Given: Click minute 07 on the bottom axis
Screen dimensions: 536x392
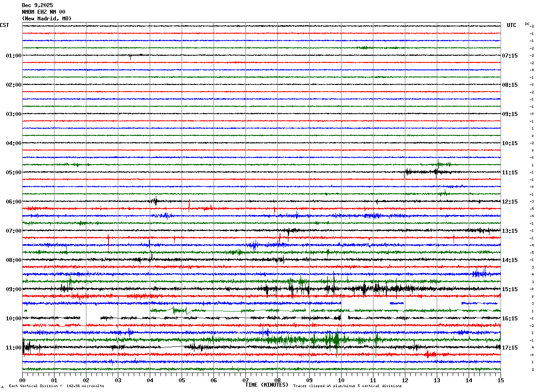Looking at the screenshot, I should 245,380.
